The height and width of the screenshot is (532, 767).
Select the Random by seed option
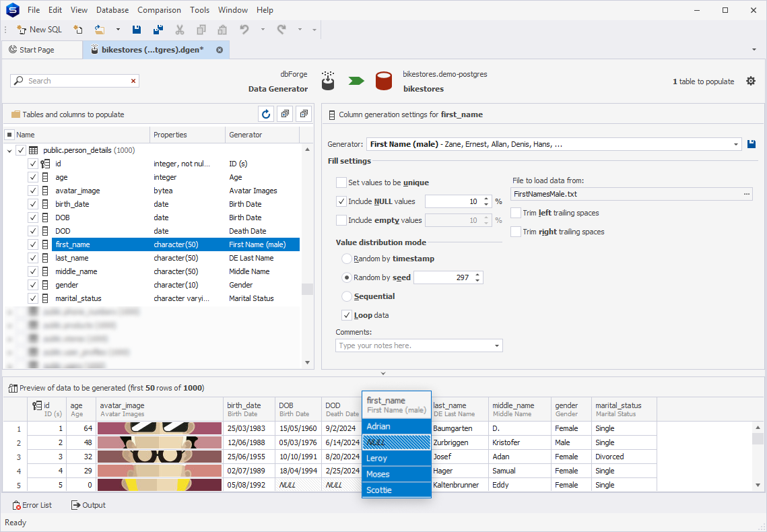pos(347,277)
